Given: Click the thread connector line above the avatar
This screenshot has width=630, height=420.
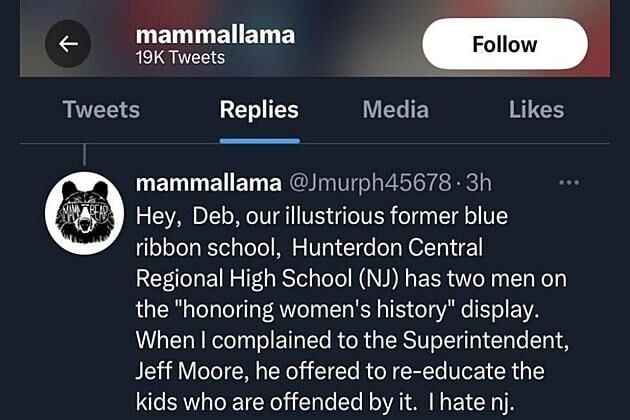Looking at the screenshot, I should [85, 155].
